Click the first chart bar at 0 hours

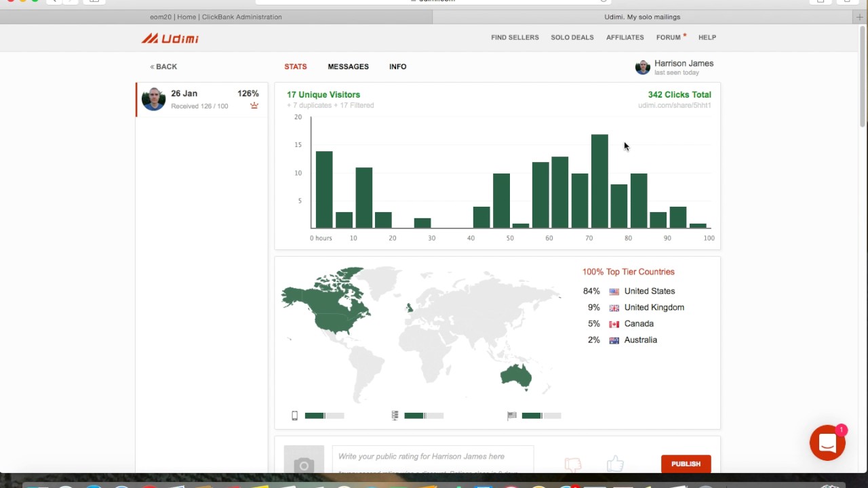324,190
